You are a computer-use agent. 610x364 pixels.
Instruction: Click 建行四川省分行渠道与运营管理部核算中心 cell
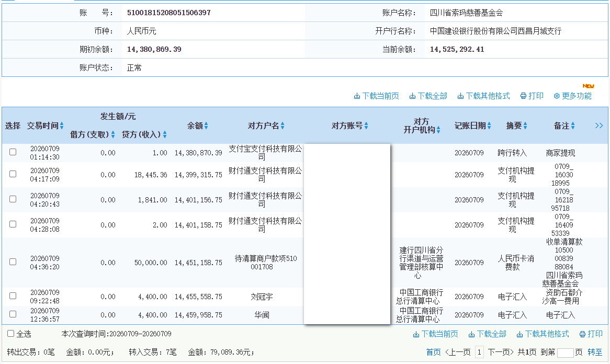pyautogui.click(x=421, y=263)
